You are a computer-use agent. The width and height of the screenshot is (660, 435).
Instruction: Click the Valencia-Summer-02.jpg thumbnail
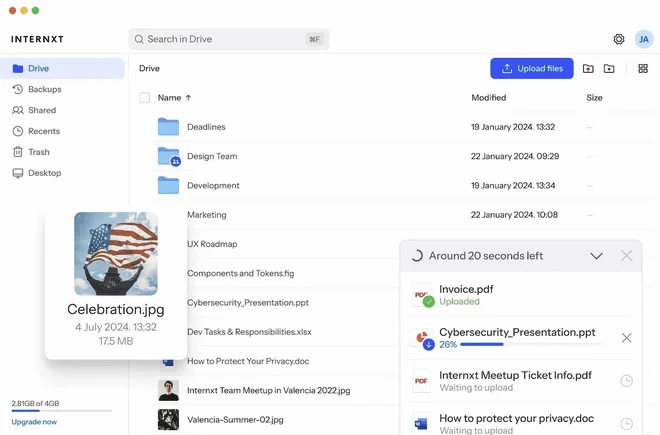tap(168, 420)
